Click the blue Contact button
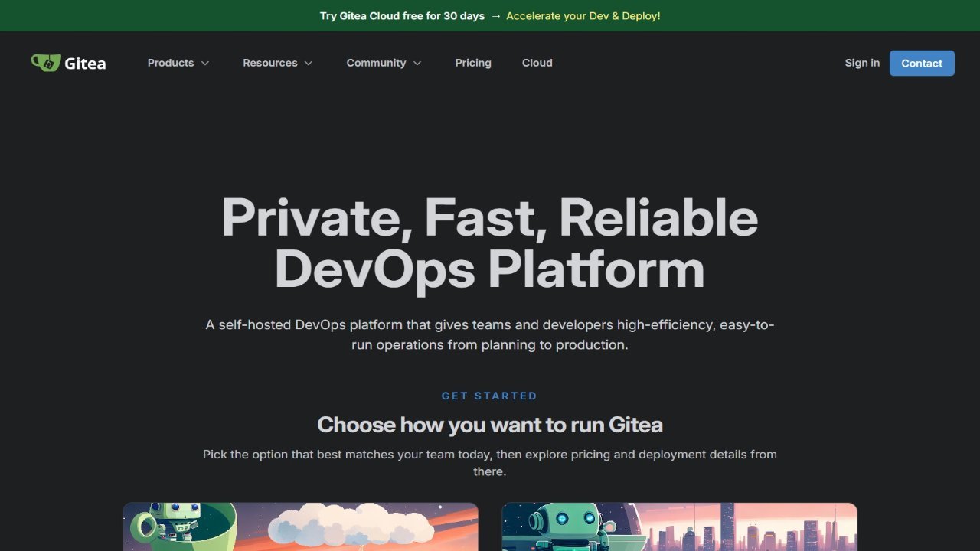 [x=922, y=63]
